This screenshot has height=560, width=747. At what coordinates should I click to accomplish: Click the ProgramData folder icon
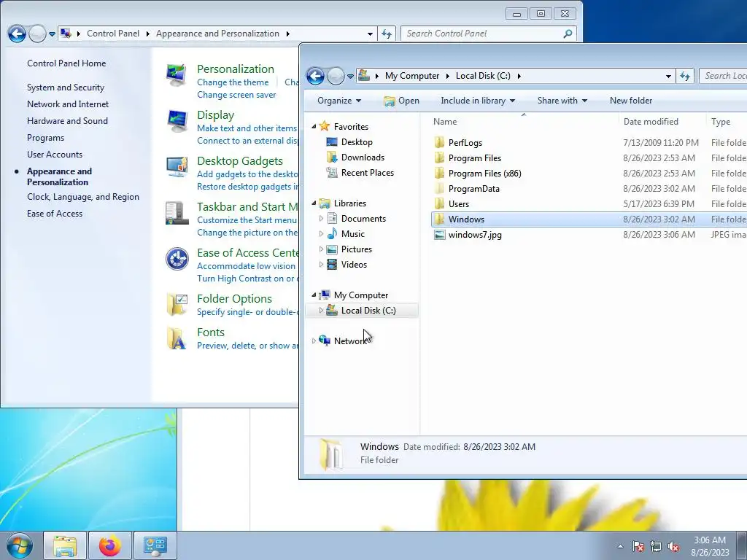(x=439, y=188)
